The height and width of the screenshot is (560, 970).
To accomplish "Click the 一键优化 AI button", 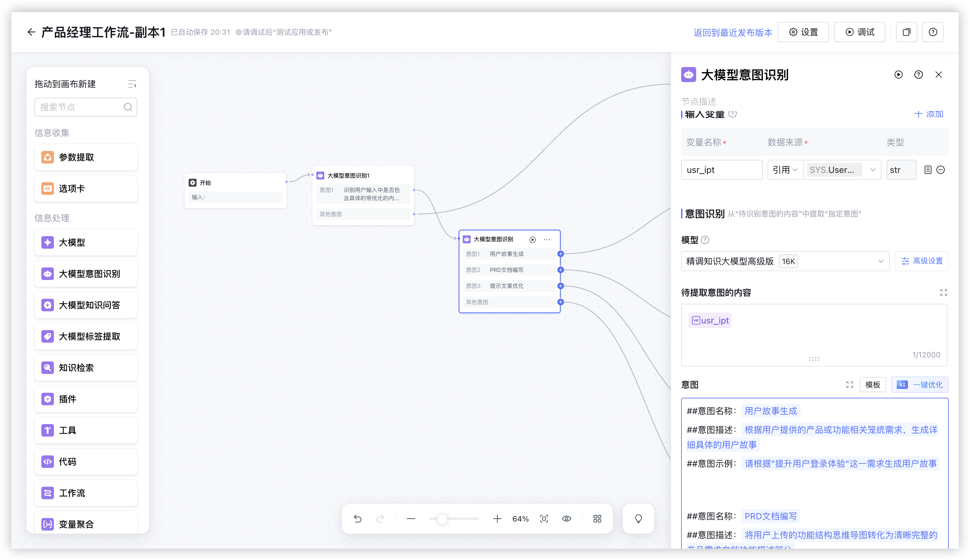I will 920,385.
